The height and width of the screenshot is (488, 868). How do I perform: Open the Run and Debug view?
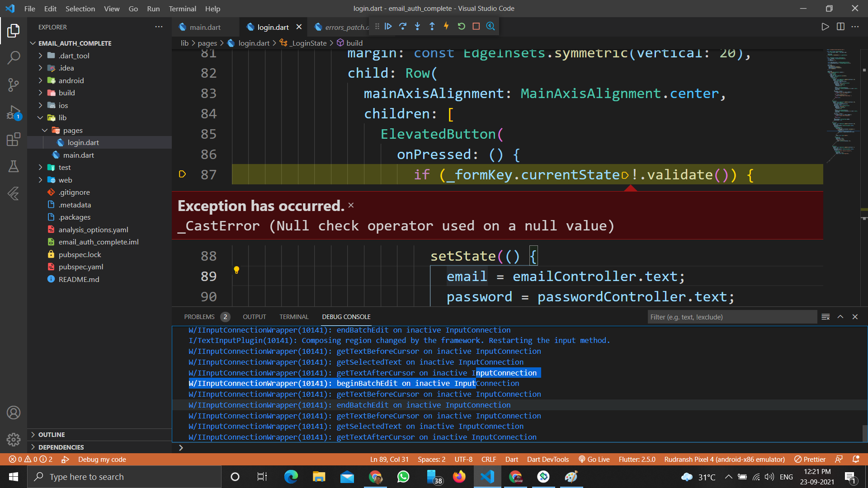pos(14,112)
